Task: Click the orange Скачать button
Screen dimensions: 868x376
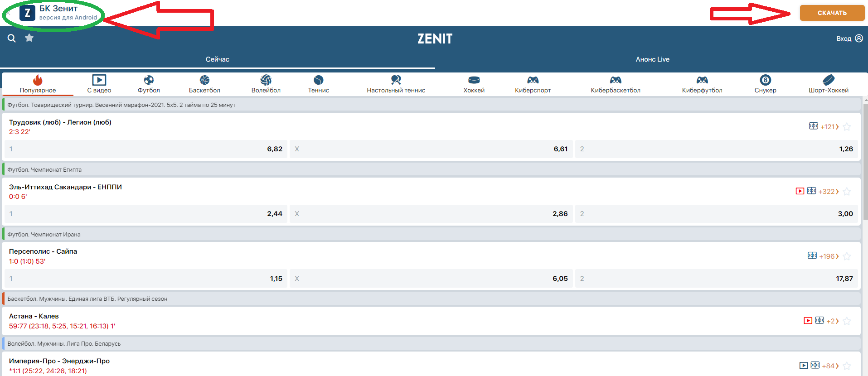Action: pos(832,13)
